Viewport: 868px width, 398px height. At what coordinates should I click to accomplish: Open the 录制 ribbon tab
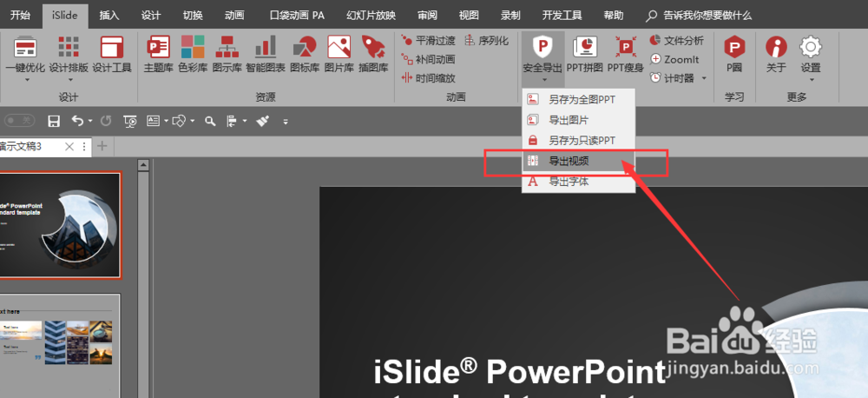click(510, 15)
